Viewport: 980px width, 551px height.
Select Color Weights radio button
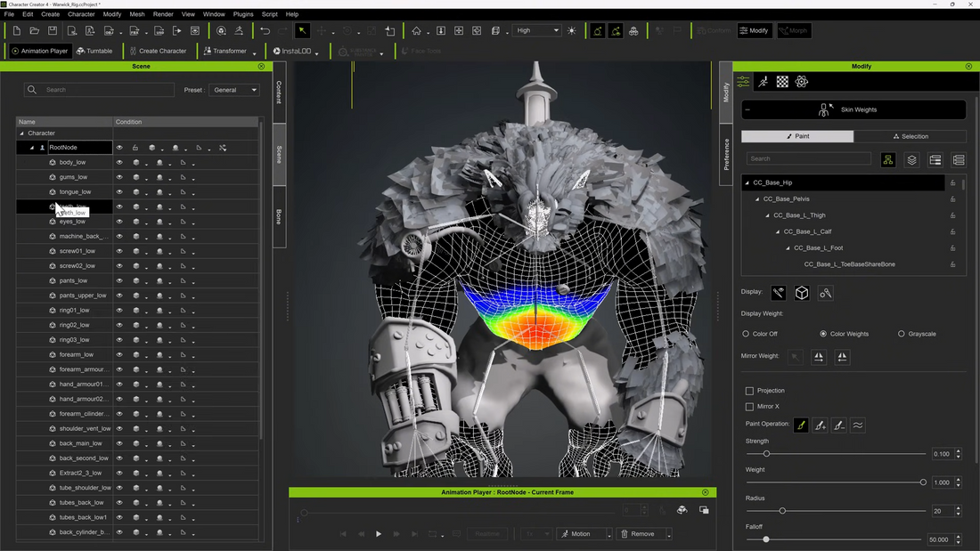[823, 334]
